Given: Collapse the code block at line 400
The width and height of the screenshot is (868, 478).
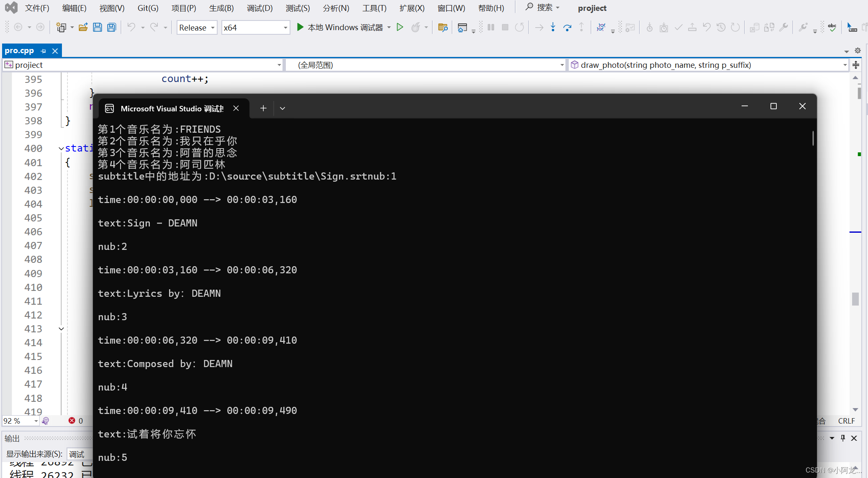Looking at the screenshot, I should pyautogui.click(x=61, y=149).
